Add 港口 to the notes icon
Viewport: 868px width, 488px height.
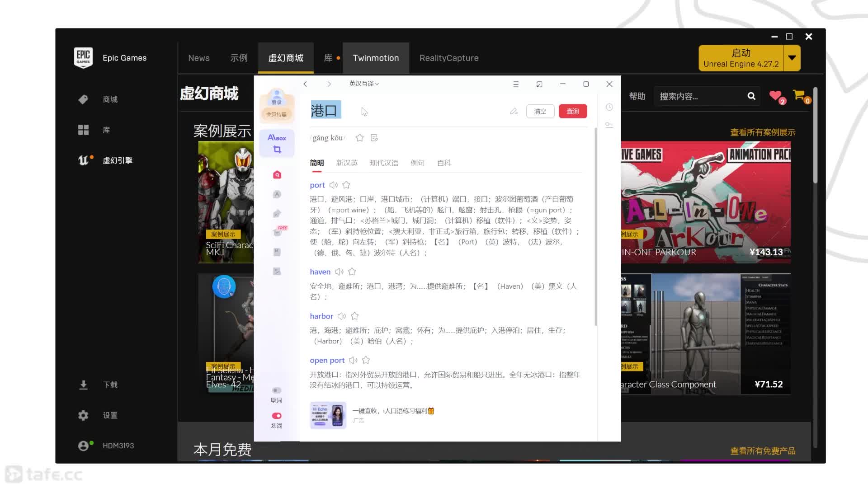coord(374,138)
